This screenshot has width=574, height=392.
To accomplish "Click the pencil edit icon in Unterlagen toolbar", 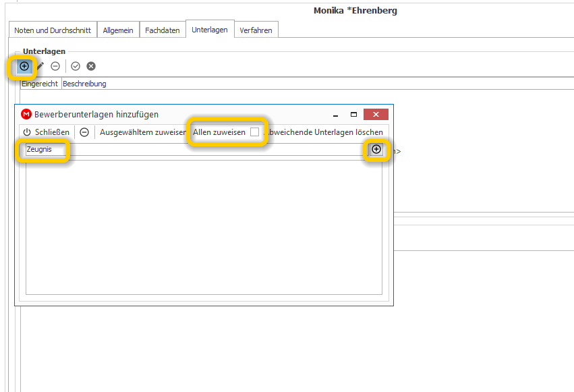I will click(x=40, y=66).
